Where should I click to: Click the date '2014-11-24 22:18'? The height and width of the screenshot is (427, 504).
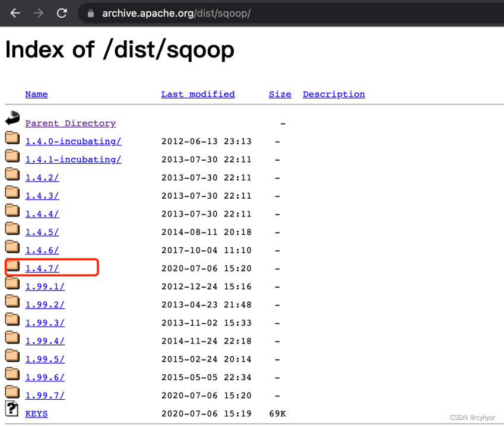pyautogui.click(x=207, y=341)
